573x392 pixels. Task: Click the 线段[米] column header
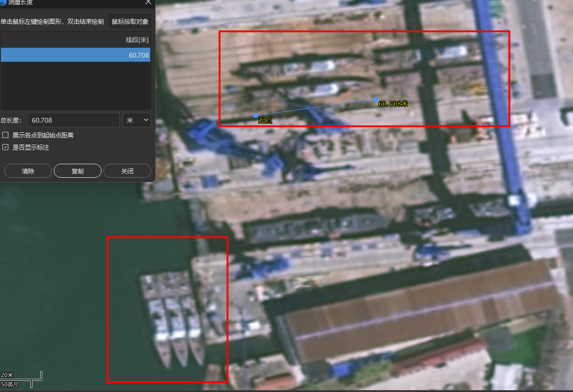click(x=137, y=40)
